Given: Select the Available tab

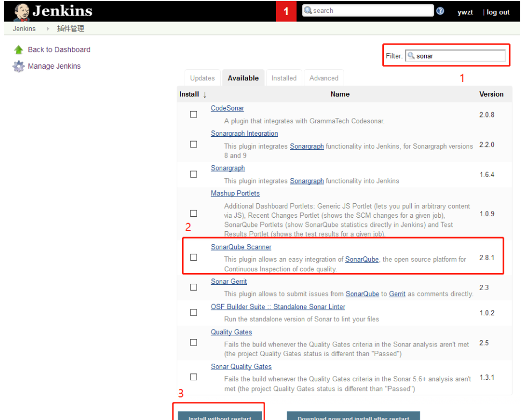Looking at the screenshot, I should tap(243, 78).
